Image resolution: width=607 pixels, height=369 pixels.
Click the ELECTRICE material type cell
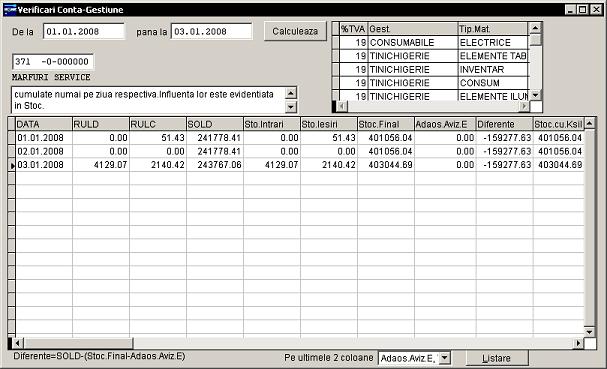pyautogui.click(x=493, y=43)
